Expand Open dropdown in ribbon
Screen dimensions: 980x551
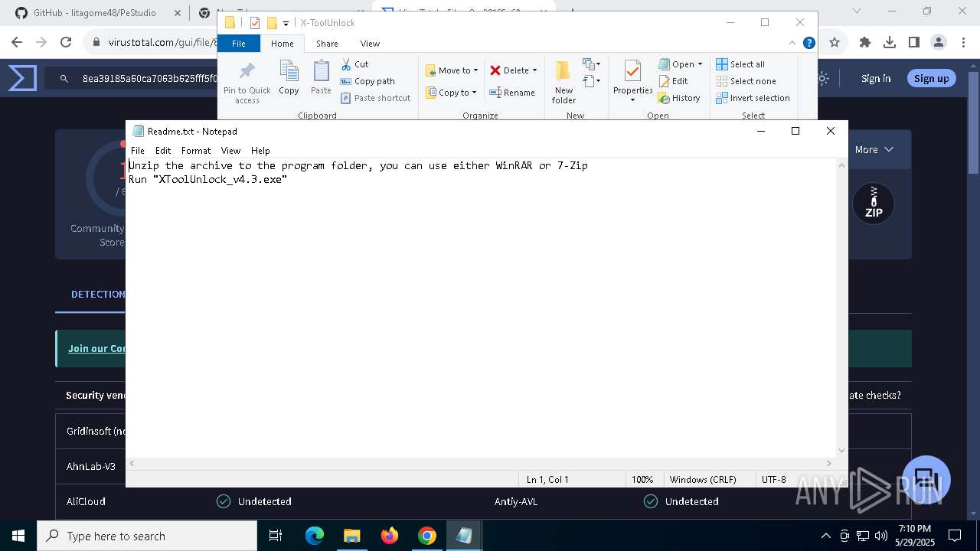click(700, 64)
